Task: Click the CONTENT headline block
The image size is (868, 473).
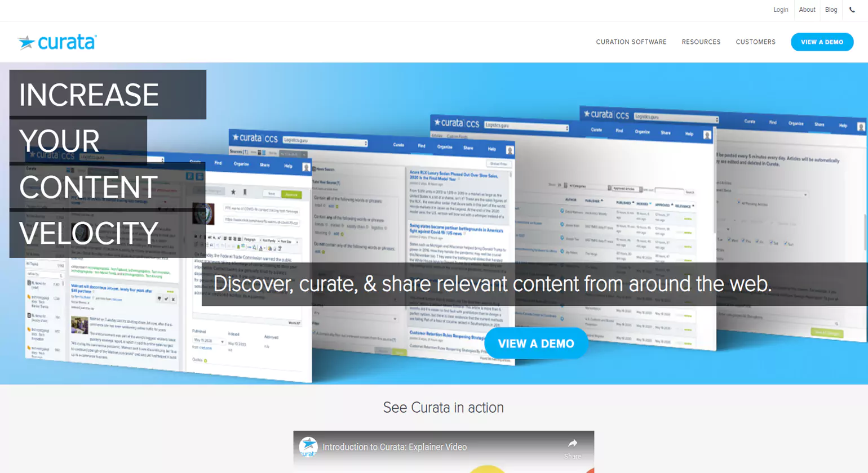Action: [x=88, y=187]
